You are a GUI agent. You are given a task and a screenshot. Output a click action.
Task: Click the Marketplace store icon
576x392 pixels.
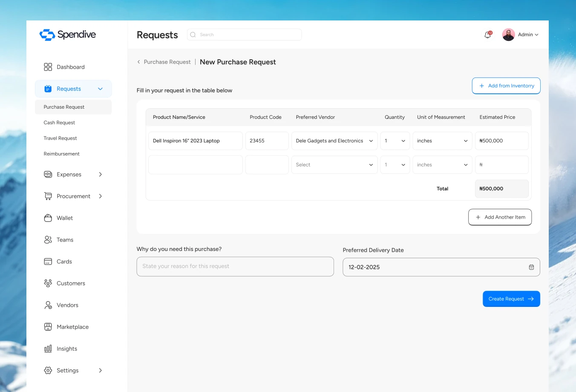click(x=48, y=327)
